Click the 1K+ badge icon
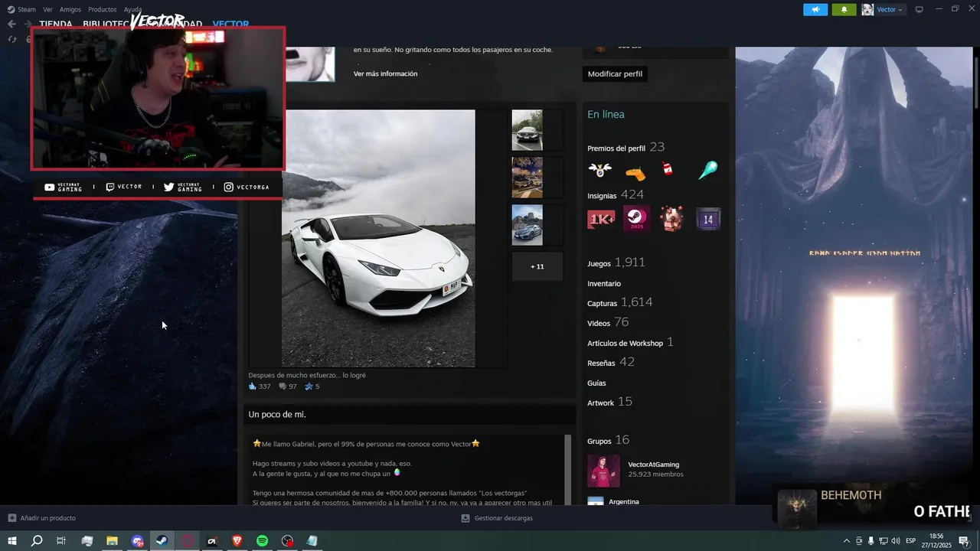The image size is (980, 551). (x=601, y=220)
